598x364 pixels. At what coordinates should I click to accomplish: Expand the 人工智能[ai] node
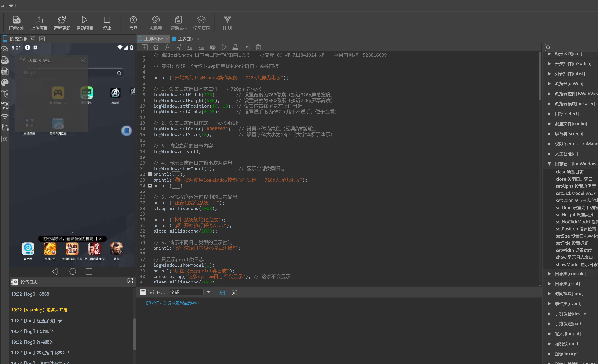point(550,154)
